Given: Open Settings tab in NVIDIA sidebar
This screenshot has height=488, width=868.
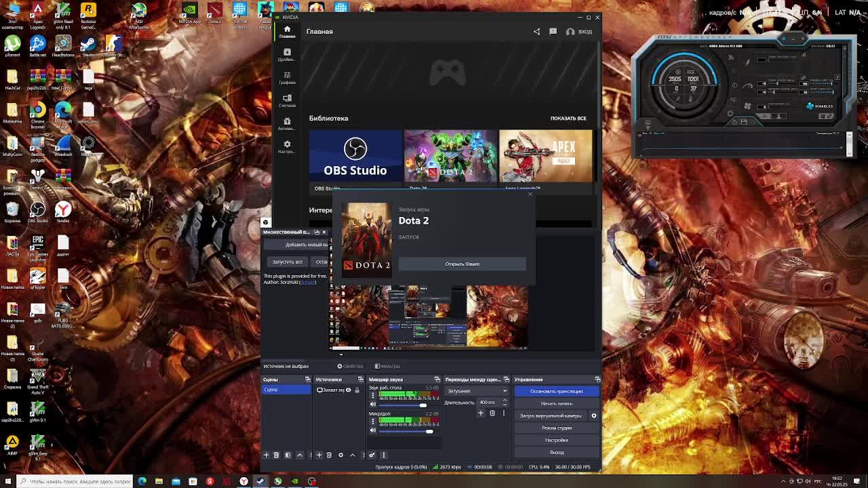Looking at the screenshot, I should pyautogui.click(x=287, y=146).
